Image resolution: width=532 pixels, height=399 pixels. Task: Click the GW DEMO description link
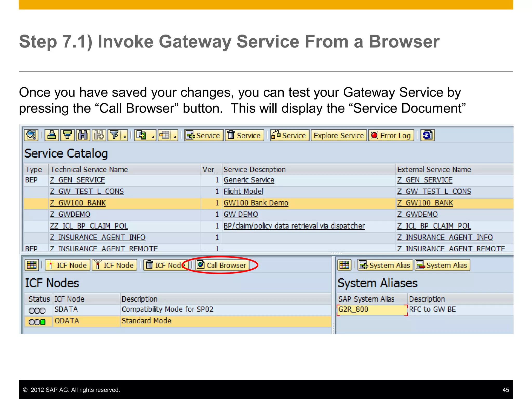point(241,214)
